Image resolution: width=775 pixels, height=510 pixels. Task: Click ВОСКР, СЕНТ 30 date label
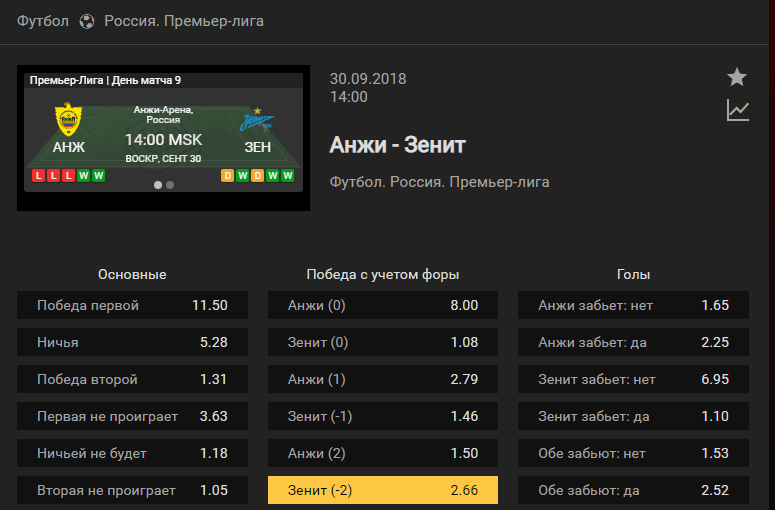163,159
